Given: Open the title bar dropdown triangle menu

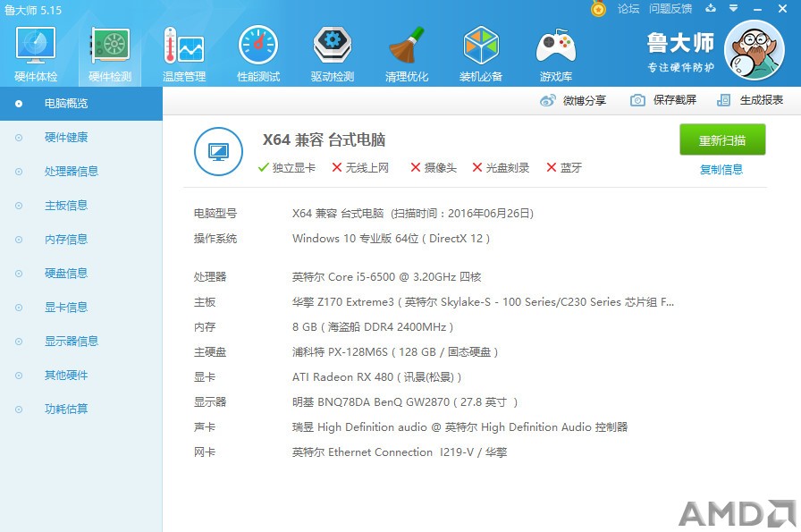Looking at the screenshot, I should (734, 8).
